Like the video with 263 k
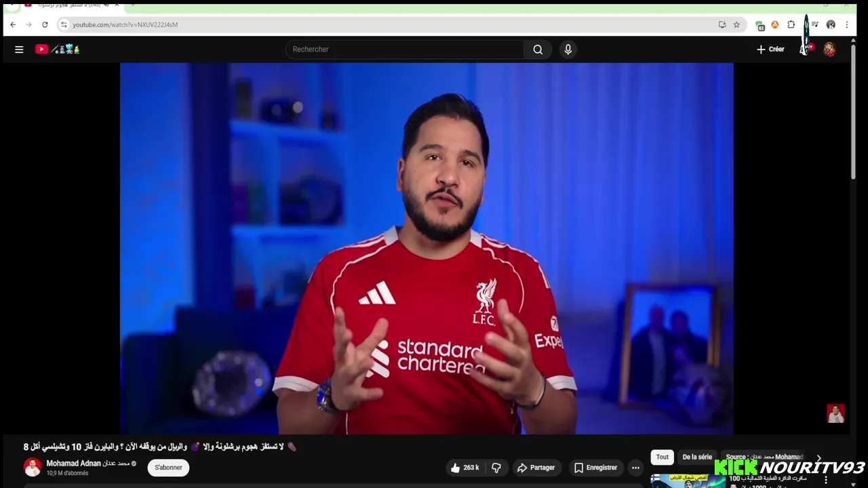The width and height of the screenshot is (868, 488). coord(465,468)
